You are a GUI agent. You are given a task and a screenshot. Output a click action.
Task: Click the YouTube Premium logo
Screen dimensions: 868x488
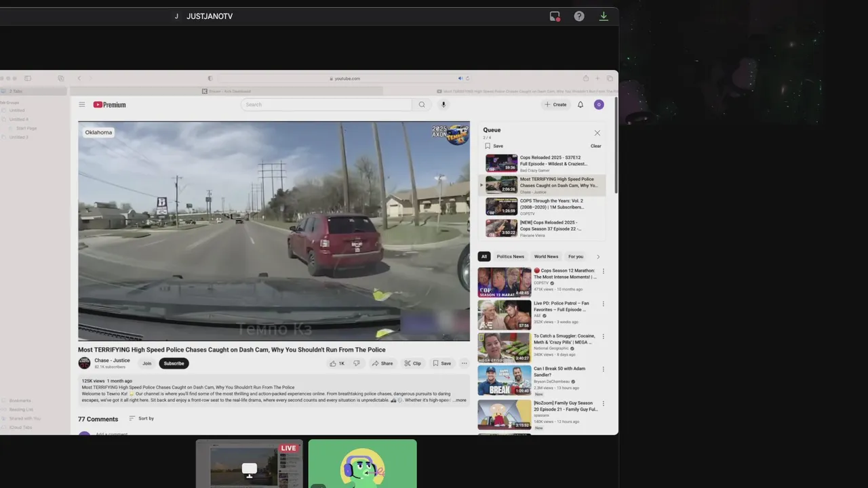tap(109, 104)
